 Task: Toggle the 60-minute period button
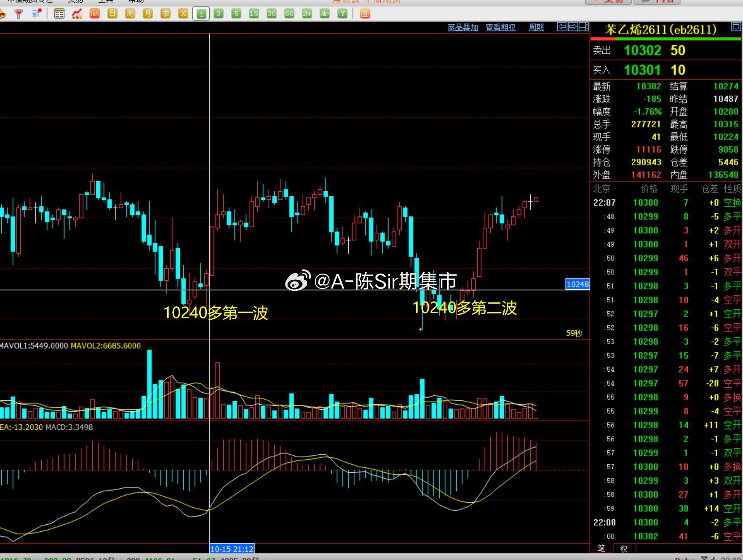(x=289, y=14)
